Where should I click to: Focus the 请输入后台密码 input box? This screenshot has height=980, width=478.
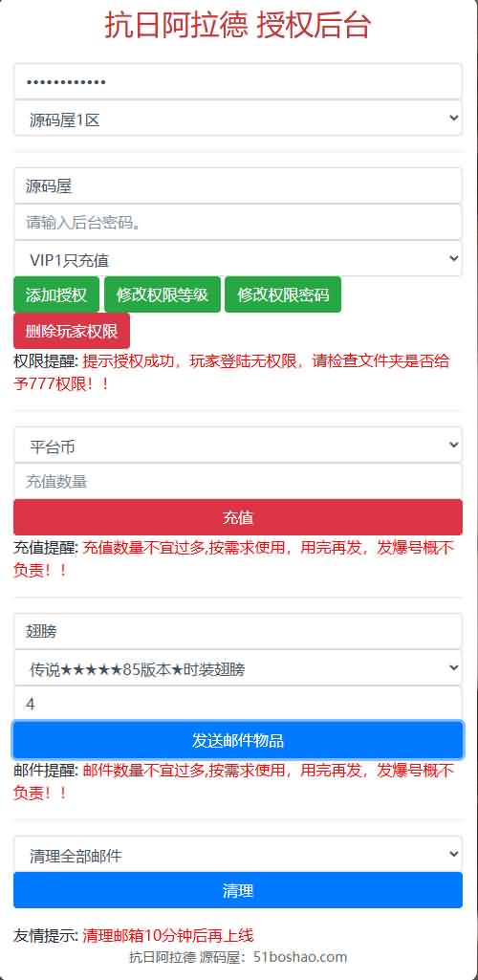tap(237, 222)
